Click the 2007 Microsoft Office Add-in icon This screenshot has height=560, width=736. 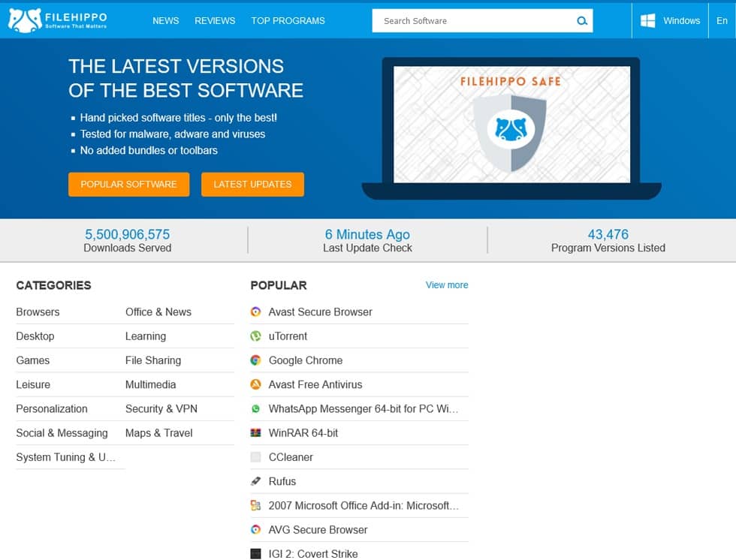pyautogui.click(x=255, y=506)
